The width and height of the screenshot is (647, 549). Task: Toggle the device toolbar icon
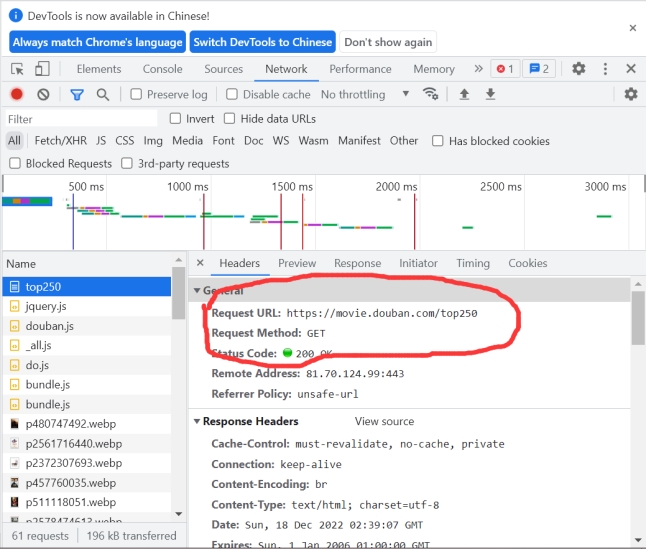(42, 69)
